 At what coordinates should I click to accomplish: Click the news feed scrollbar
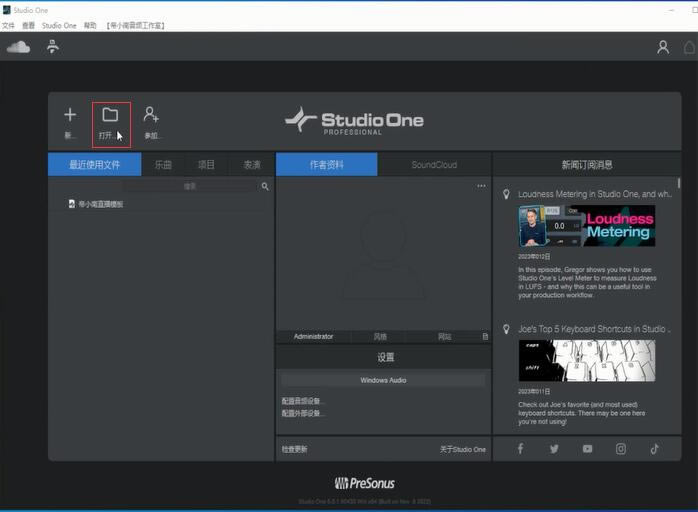678,183
